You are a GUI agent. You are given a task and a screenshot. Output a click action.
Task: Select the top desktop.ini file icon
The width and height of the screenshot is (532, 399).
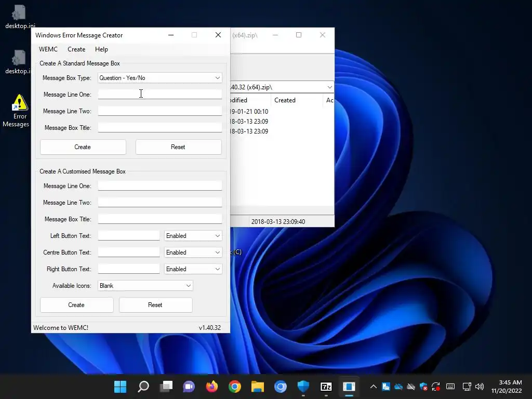tap(20, 17)
